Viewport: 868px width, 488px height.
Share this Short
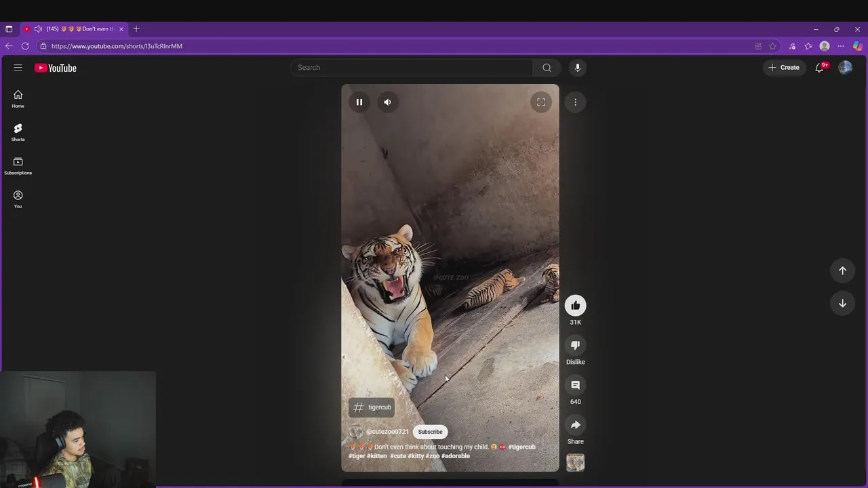click(x=576, y=425)
